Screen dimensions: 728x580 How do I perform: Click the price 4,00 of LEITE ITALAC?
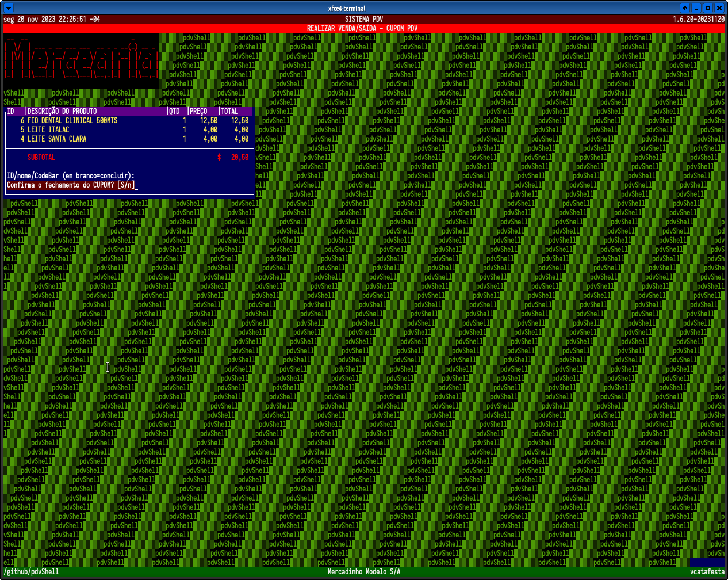[x=210, y=129]
